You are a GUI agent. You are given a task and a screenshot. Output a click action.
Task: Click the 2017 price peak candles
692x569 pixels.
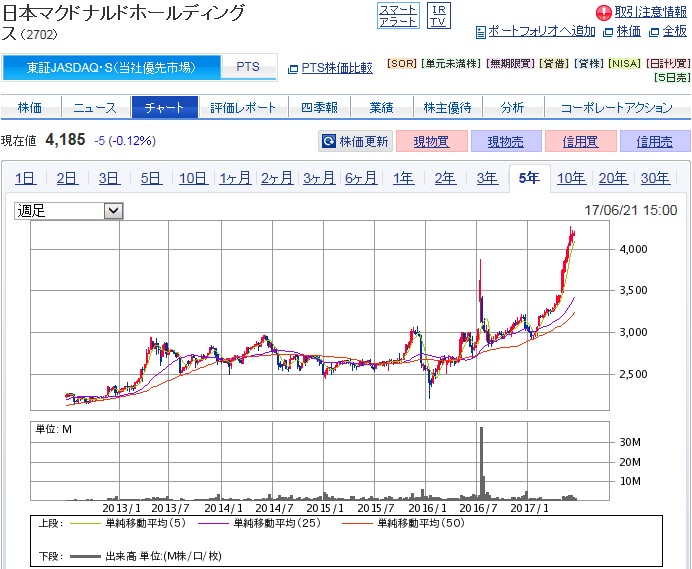(x=572, y=236)
